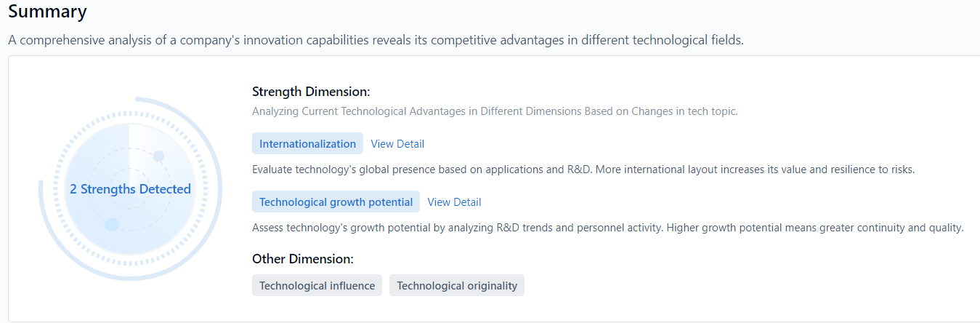Select the Technological growth potential tag

coord(336,202)
